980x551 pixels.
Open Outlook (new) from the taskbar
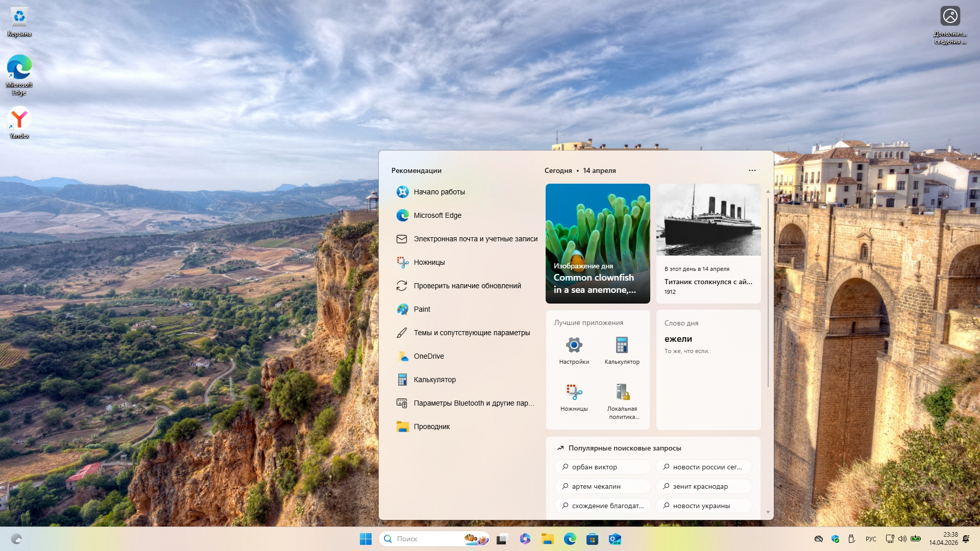point(615,539)
